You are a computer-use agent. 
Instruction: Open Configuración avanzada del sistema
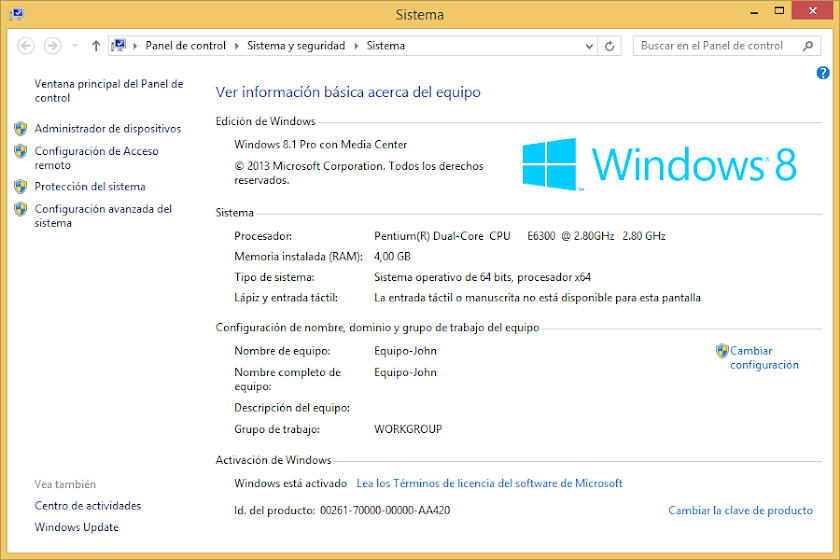pos(103,216)
